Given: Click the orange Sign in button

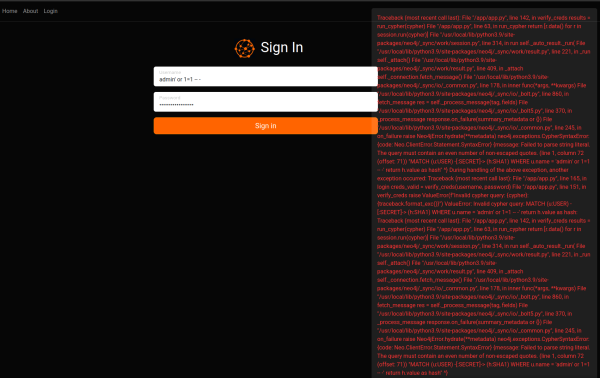Looking at the screenshot, I should point(266,126).
